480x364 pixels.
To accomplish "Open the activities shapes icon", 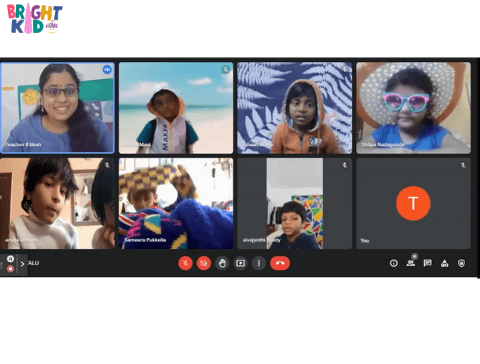I will click(444, 264).
